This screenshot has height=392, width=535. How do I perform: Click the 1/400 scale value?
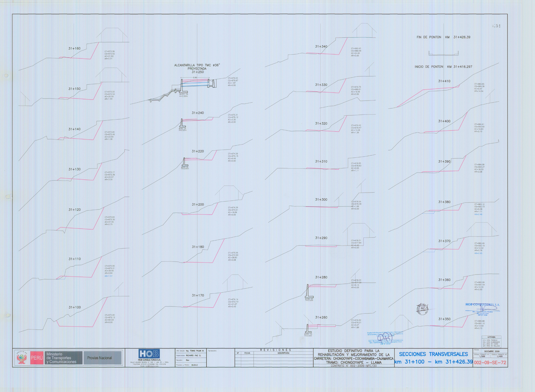[x=500, y=356]
